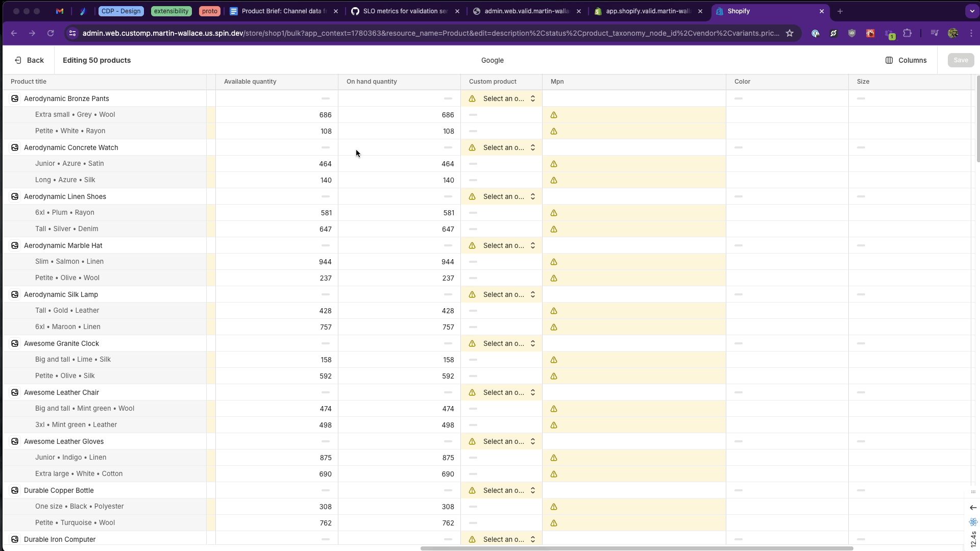Click the product icon beside Aerodynamic Silk Lamp

(15, 294)
